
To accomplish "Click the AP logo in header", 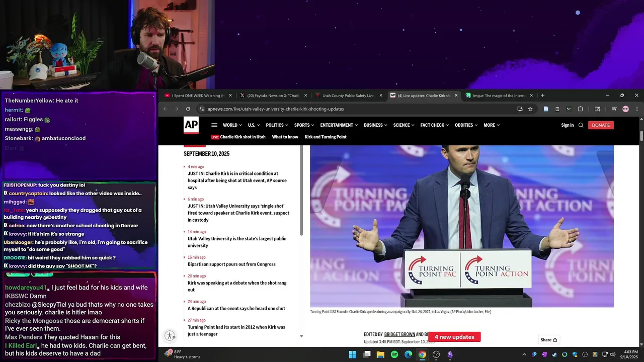I will (191, 125).
